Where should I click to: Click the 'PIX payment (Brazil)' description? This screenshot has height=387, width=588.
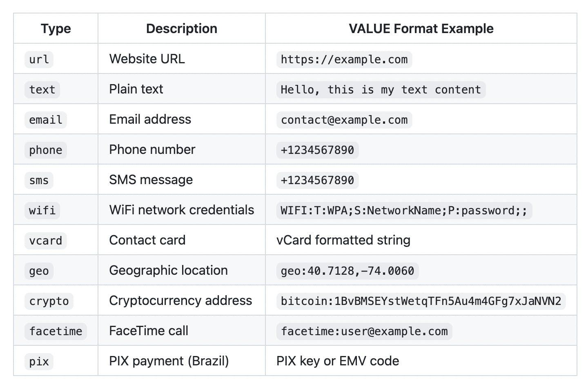pos(169,361)
